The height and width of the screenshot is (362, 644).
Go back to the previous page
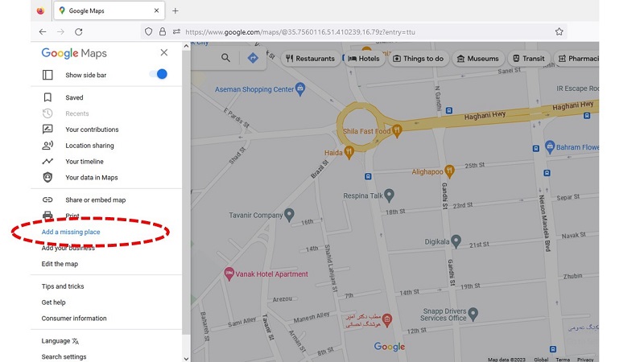tap(43, 31)
